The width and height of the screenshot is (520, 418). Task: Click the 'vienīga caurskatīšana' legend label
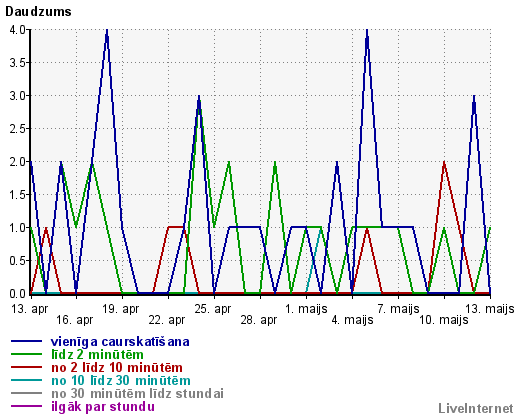coord(120,342)
